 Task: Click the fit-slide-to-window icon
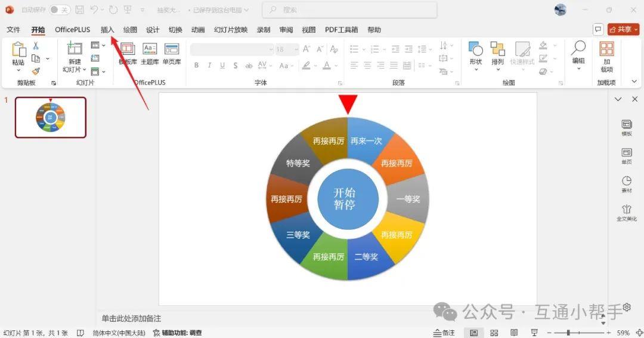[639, 333]
